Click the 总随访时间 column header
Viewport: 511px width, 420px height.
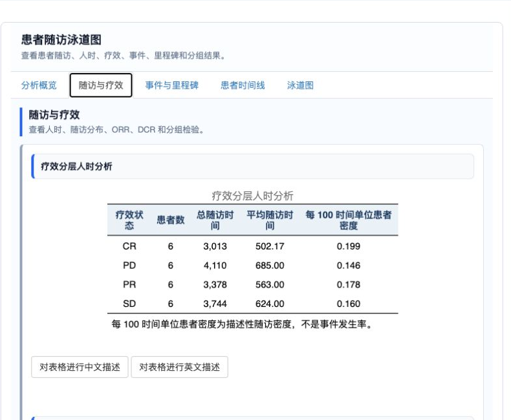pyautogui.click(x=215, y=220)
